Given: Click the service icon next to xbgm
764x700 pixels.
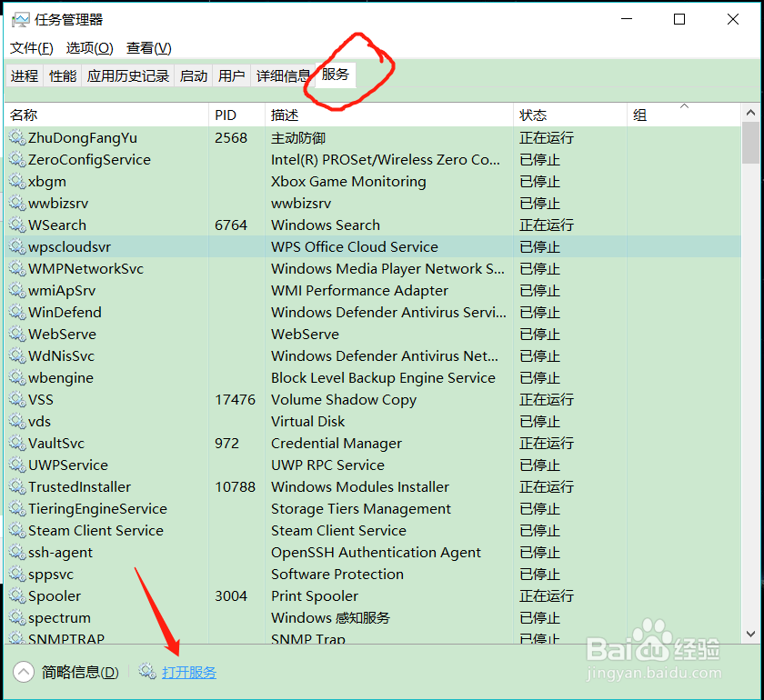Looking at the screenshot, I should point(17,181).
